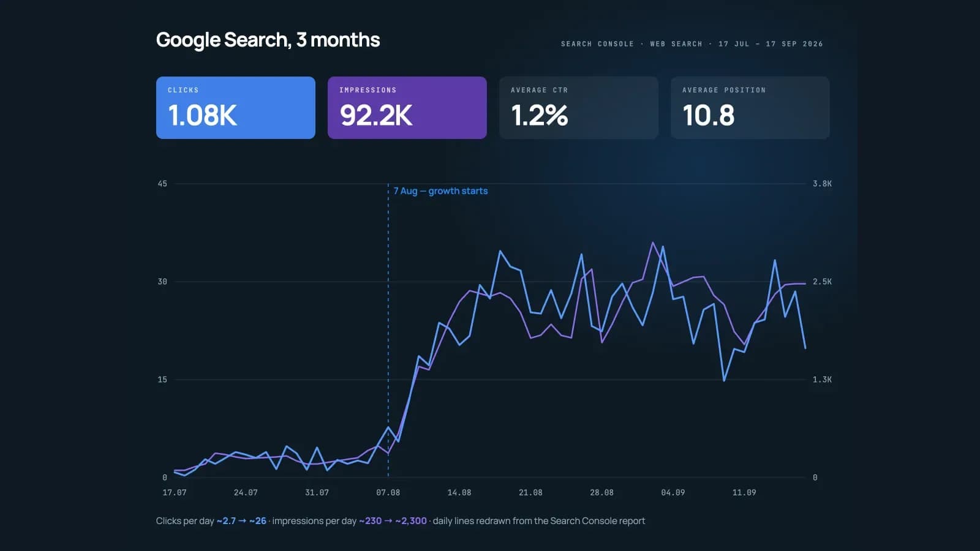Click the '~230 → ~2,300' impressions figure
The height and width of the screenshot is (551, 980).
pos(393,521)
